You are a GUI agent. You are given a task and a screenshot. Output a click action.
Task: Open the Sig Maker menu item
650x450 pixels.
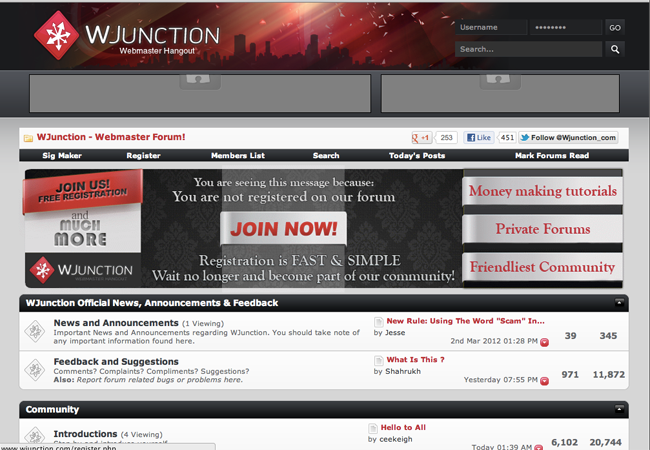(x=62, y=156)
